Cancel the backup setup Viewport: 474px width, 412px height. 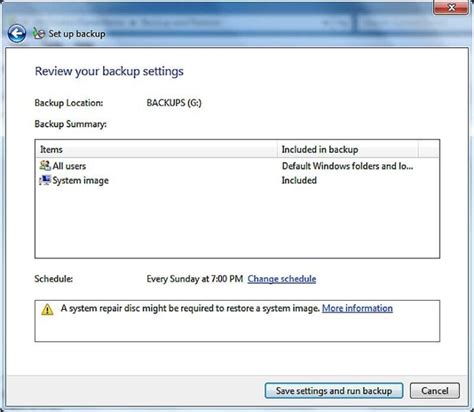435,391
